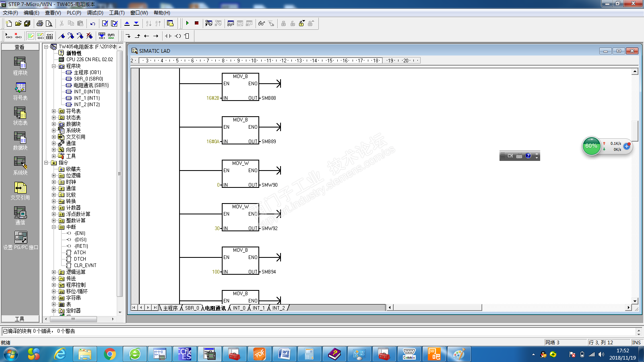This screenshot has height=362, width=644.
Task: Click the Download to PLC arrow icon
Action: 136,23
